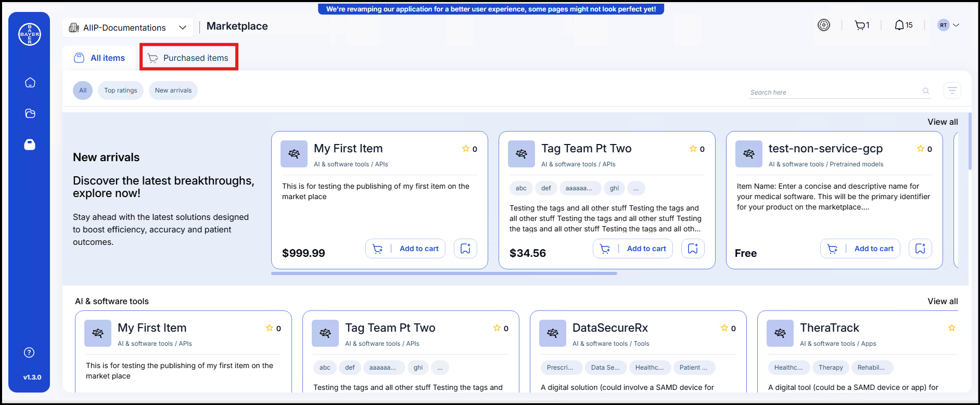Select the New arrivals filter chip
The height and width of the screenshot is (405, 980).
pyautogui.click(x=173, y=90)
